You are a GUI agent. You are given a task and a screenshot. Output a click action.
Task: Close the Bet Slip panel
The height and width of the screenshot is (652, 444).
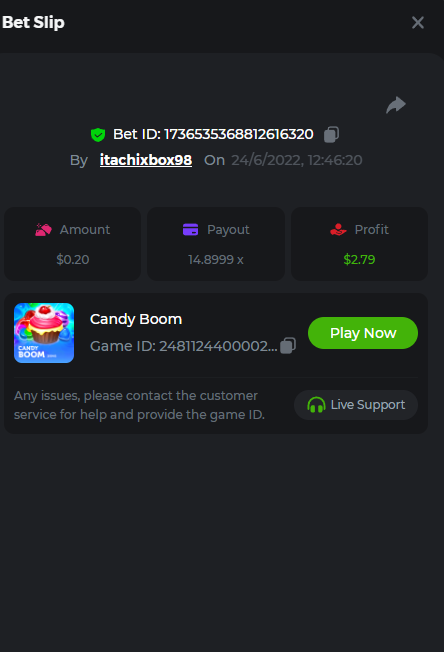tap(418, 22)
